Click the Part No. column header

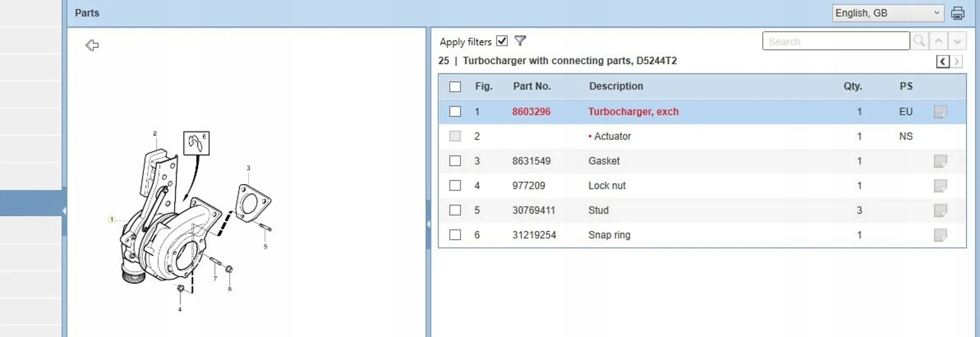tap(532, 86)
